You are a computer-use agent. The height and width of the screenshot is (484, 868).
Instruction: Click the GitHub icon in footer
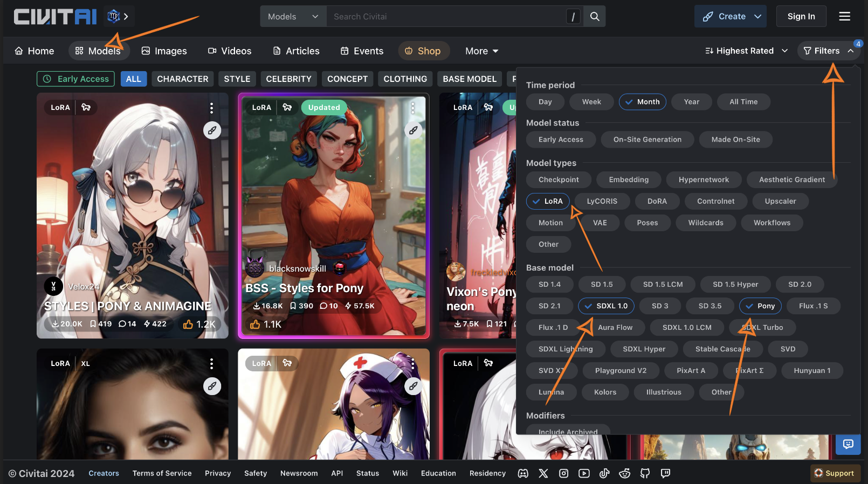point(645,473)
